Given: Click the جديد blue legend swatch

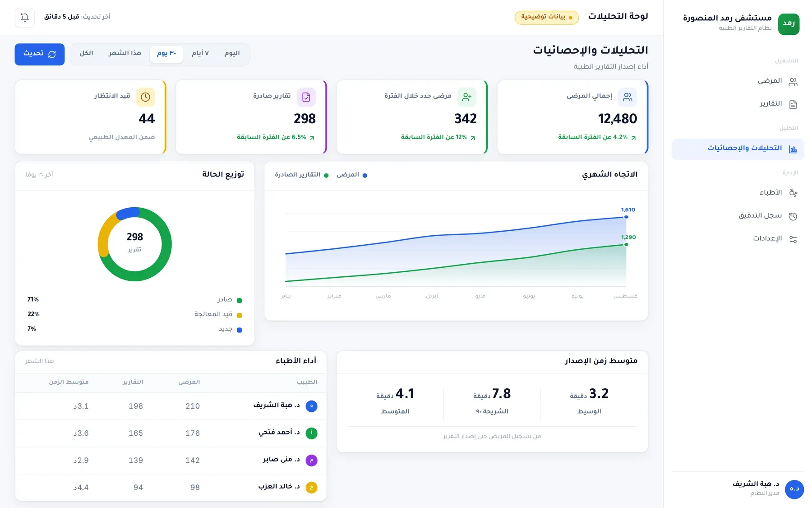Looking at the screenshot, I should click(x=240, y=330).
